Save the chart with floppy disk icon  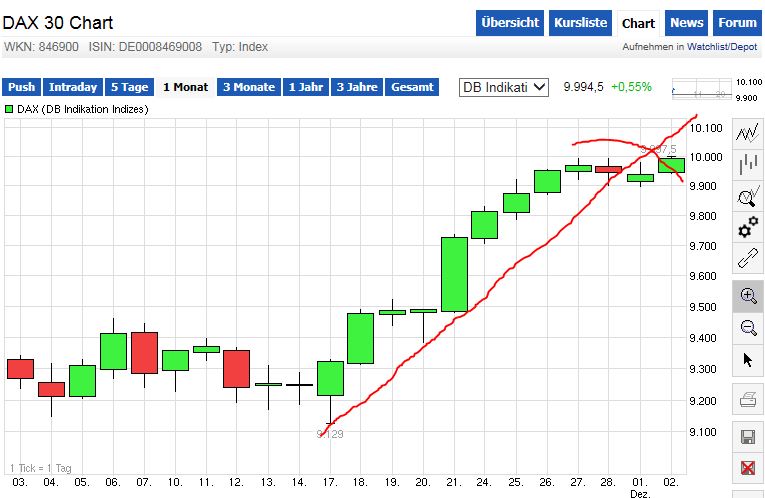tap(748, 437)
